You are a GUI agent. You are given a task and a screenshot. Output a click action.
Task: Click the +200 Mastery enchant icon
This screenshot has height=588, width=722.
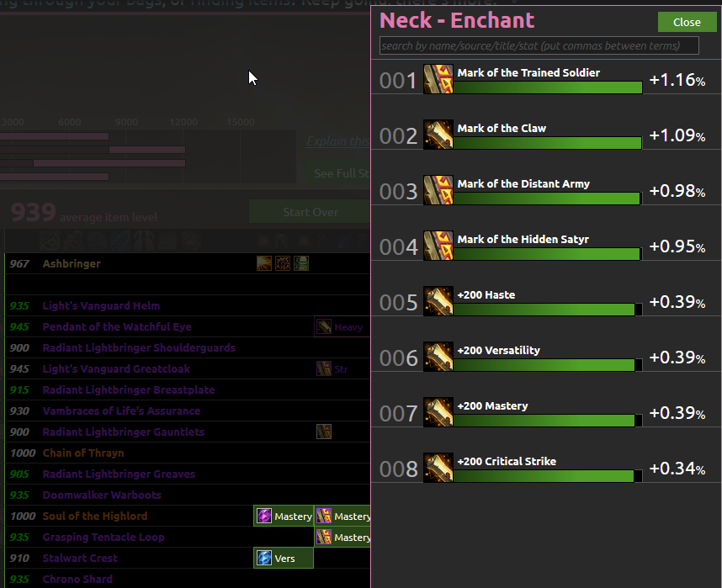(438, 412)
